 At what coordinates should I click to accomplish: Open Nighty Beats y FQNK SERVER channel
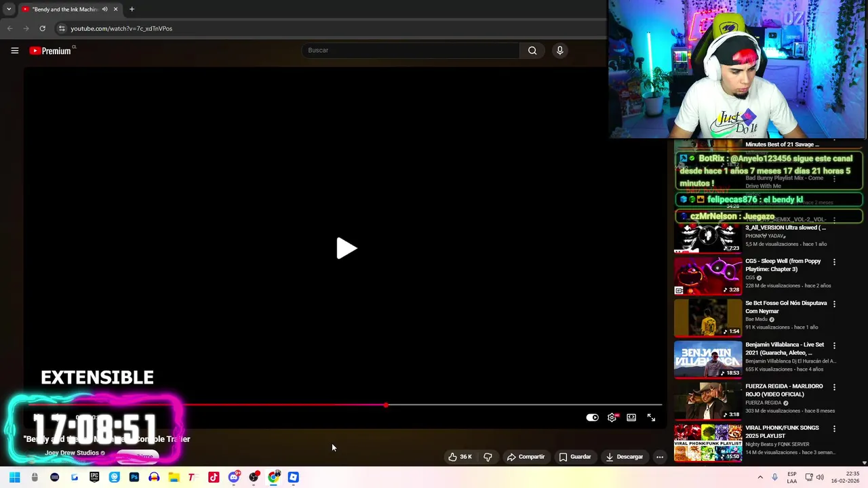777,445
